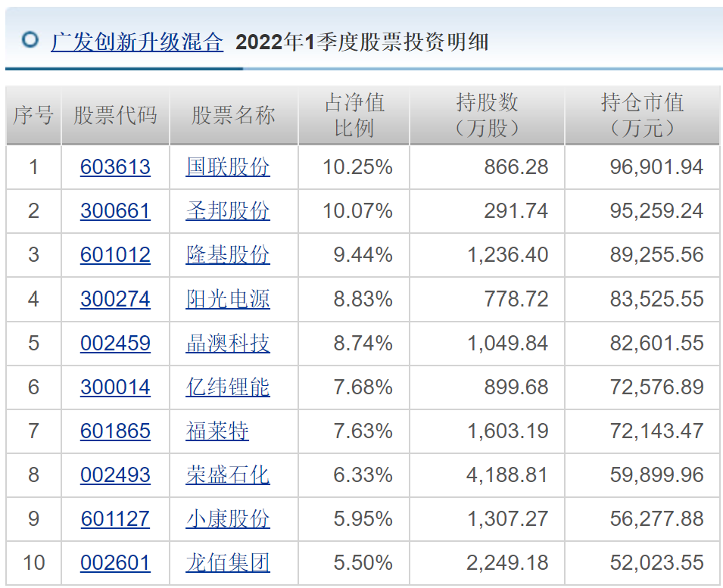Screen dimensions: 723x588
Task: Open 荣盛石化 stock name link
Action: pos(228,475)
